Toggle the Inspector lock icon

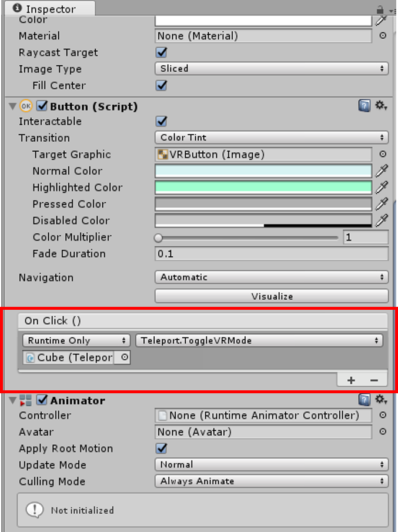point(380,9)
